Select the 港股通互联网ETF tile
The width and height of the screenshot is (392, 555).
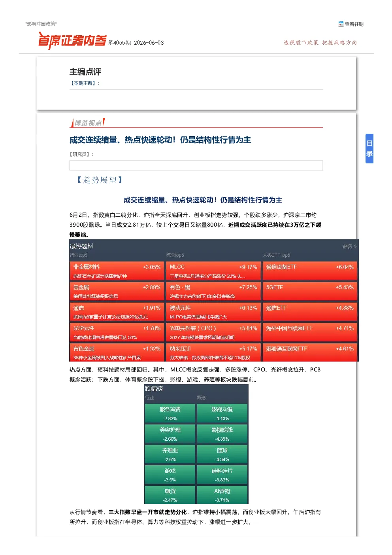[x=310, y=352]
